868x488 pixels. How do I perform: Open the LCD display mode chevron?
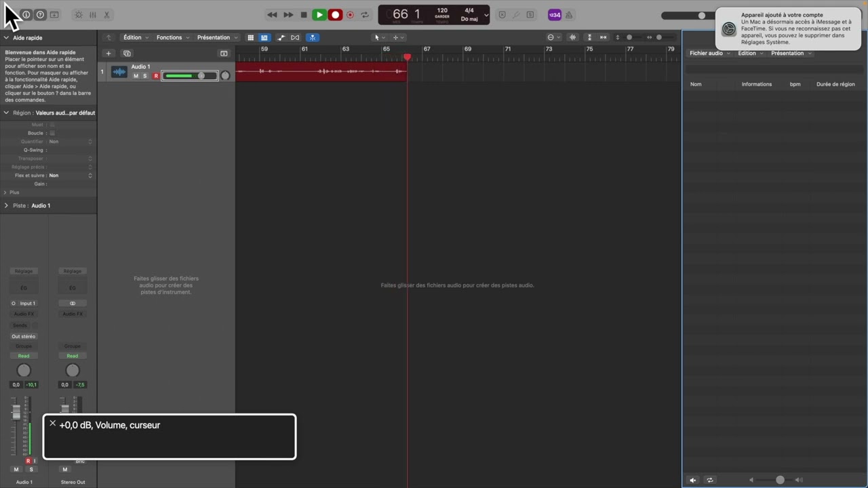point(486,15)
